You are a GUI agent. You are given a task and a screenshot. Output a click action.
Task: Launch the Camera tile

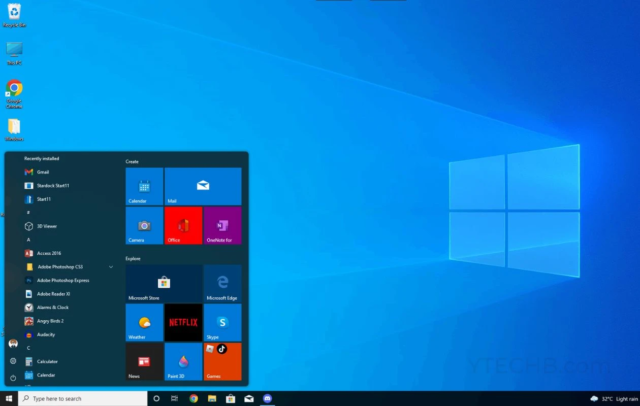tap(144, 225)
